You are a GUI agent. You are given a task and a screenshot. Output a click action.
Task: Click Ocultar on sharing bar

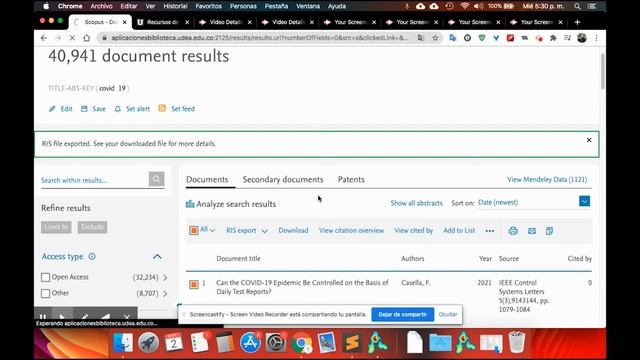tap(448, 314)
